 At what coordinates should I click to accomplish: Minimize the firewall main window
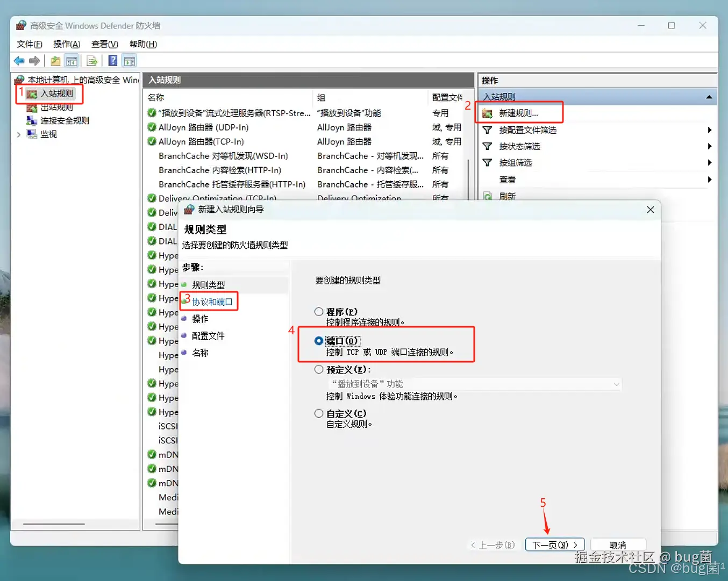tap(641, 25)
